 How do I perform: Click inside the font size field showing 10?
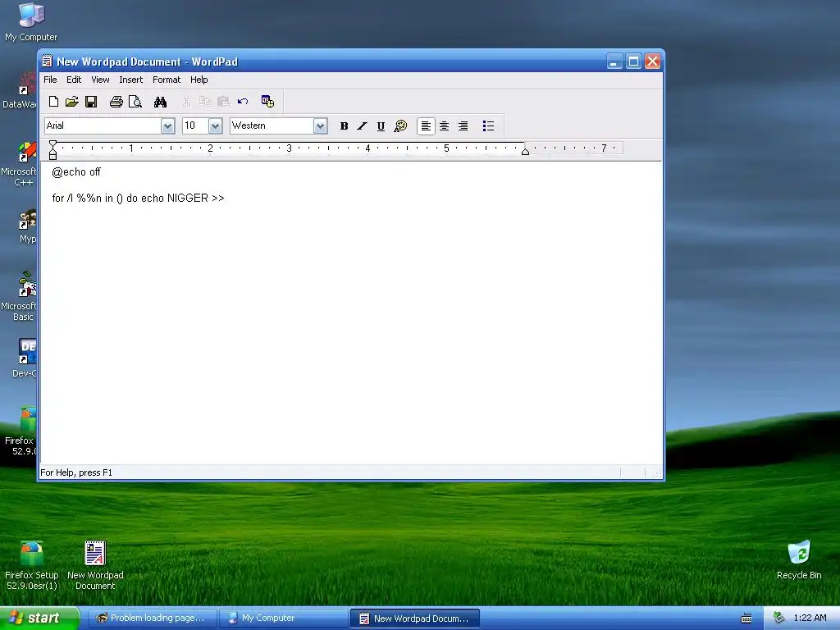195,126
